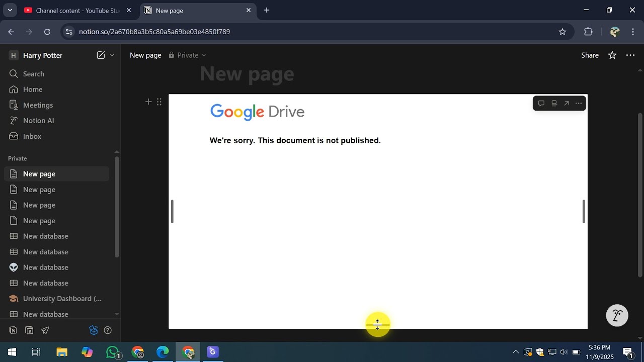This screenshot has width=644, height=362.
Task: Open caption option on embed toolbar
Action: pyautogui.click(x=554, y=104)
